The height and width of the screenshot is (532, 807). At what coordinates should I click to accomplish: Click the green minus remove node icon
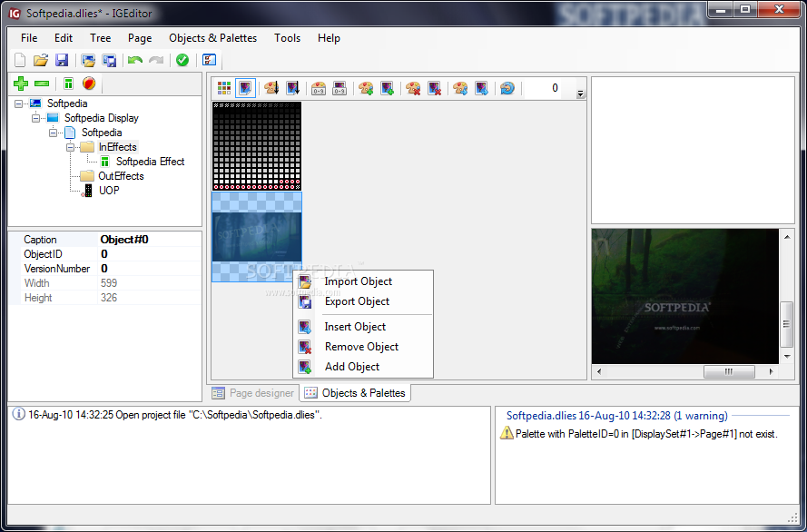[x=42, y=84]
